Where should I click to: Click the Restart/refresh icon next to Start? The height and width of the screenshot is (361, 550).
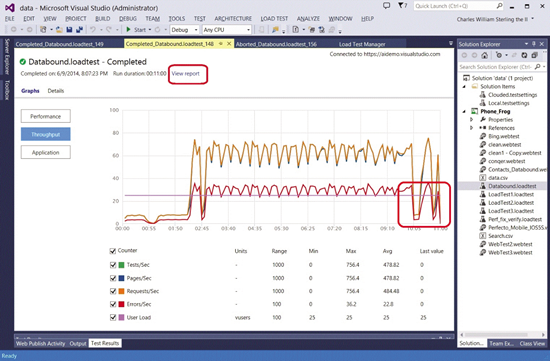pyautogui.click(x=157, y=30)
